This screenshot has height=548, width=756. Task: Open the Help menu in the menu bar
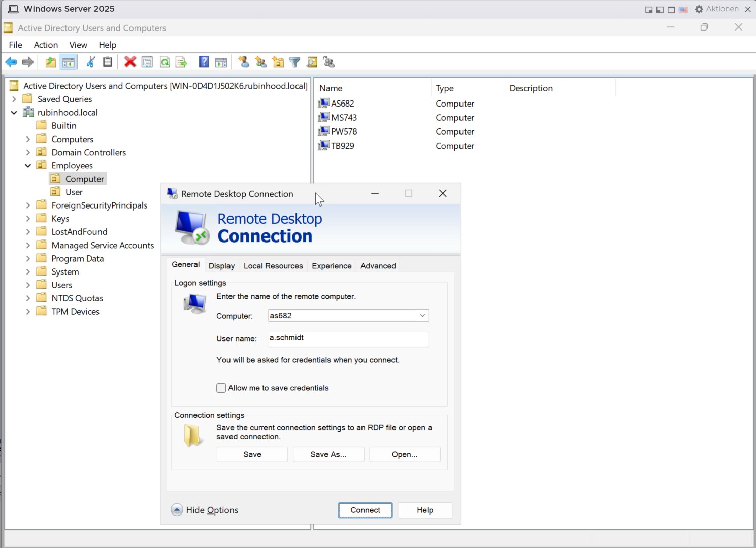(x=107, y=45)
